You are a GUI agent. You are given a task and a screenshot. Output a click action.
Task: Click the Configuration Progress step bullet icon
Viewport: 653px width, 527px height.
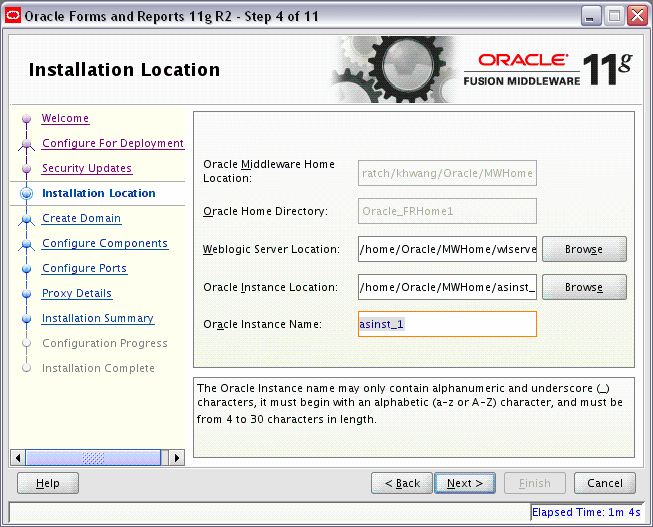click(27, 343)
